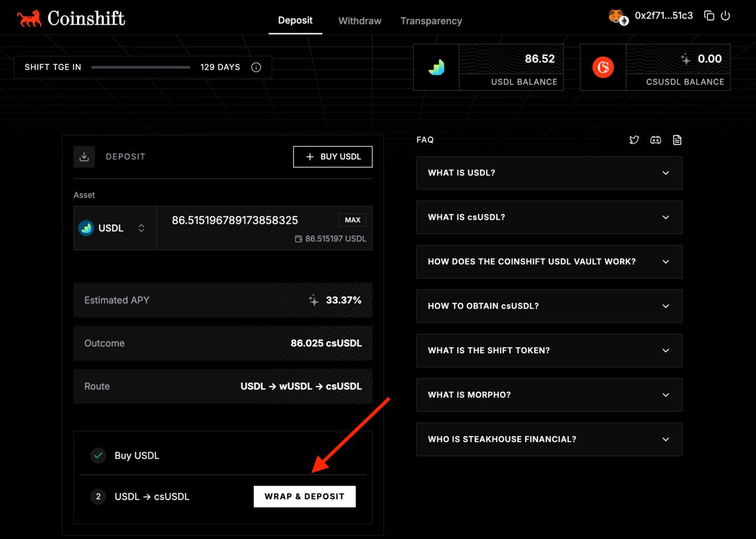Expand 'What is the SHIFT token?' question
The width and height of the screenshot is (756, 539).
tap(549, 351)
